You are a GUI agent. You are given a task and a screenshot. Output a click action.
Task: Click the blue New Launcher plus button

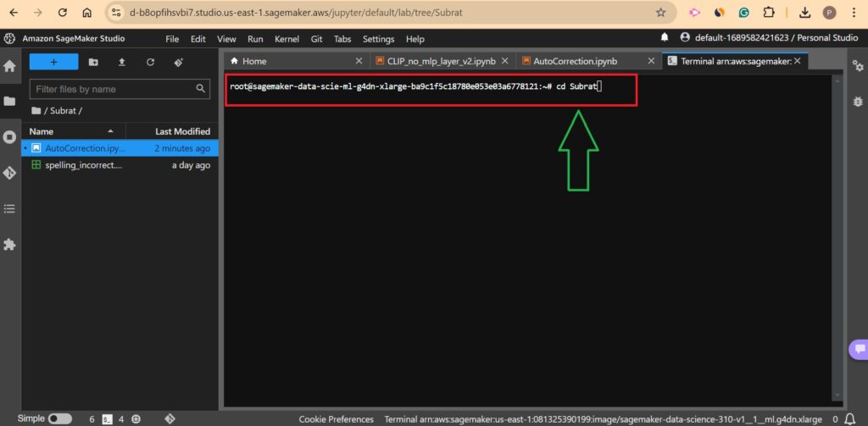point(53,62)
